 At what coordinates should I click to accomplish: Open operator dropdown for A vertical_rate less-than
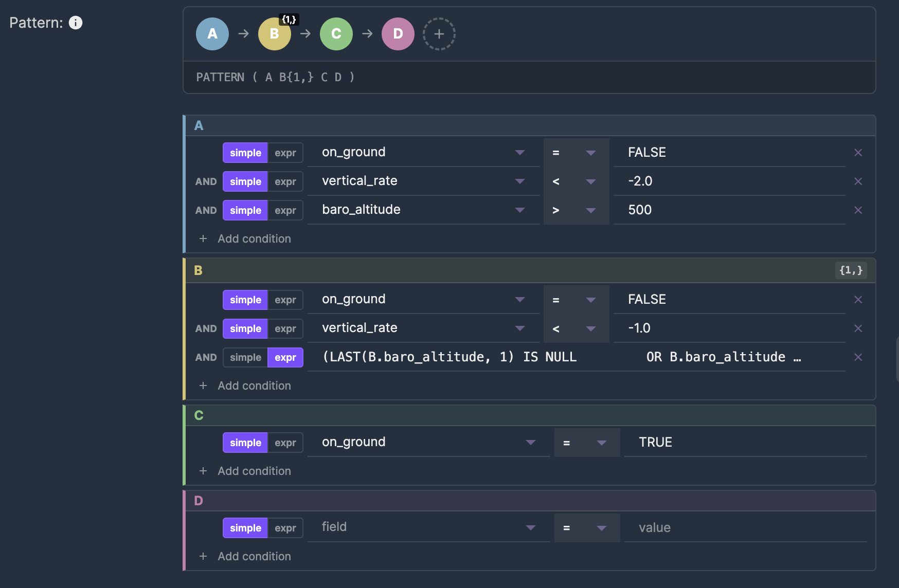(577, 181)
